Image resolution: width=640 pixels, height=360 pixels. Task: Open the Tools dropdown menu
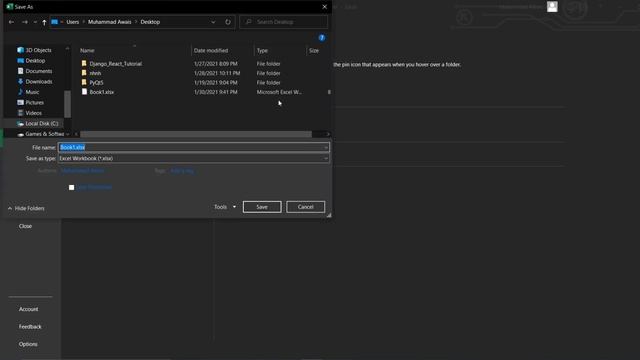(x=225, y=207)
